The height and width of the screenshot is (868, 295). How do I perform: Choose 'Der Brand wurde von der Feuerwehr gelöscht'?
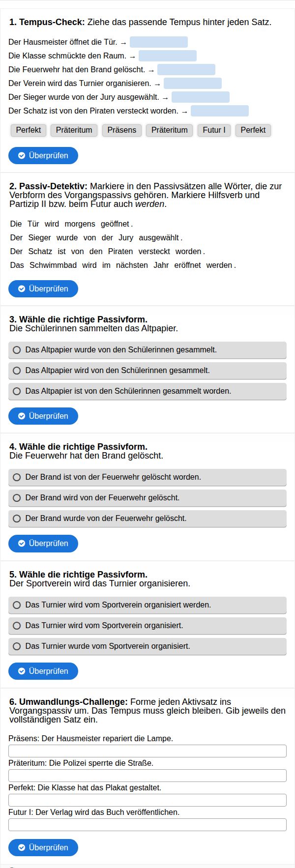point(147,519)
